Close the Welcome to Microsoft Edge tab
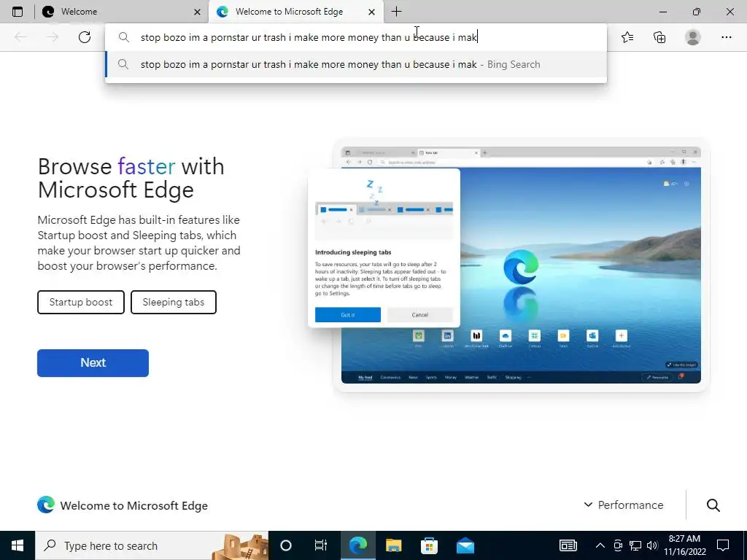747x560 pixels. (371, 12)
